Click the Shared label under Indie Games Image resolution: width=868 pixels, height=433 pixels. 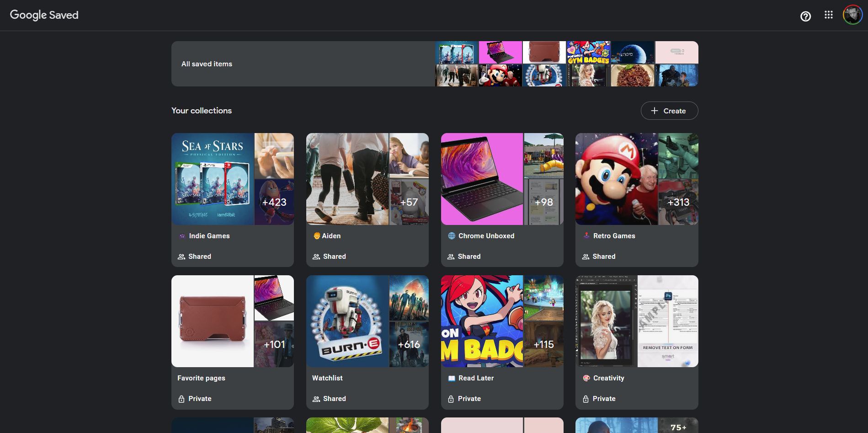[x=200, y=257]
